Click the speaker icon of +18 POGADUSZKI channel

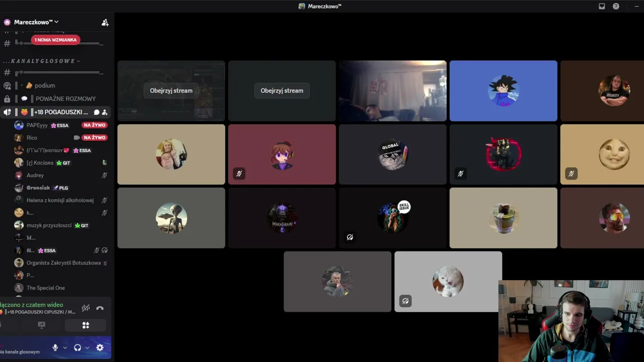(7, 112)
